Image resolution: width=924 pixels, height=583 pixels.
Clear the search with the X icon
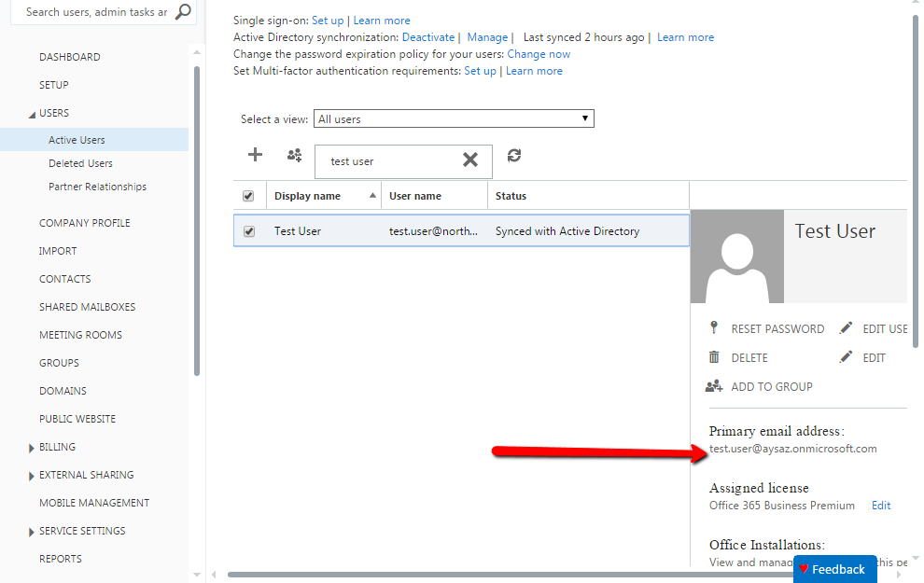(x=470, y=160)
